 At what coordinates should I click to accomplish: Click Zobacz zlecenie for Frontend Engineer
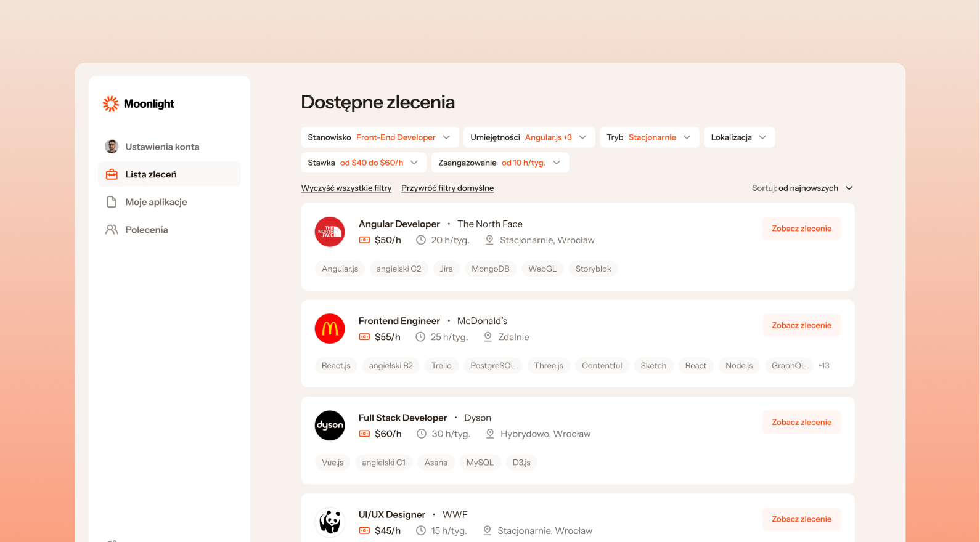(801, 325)
